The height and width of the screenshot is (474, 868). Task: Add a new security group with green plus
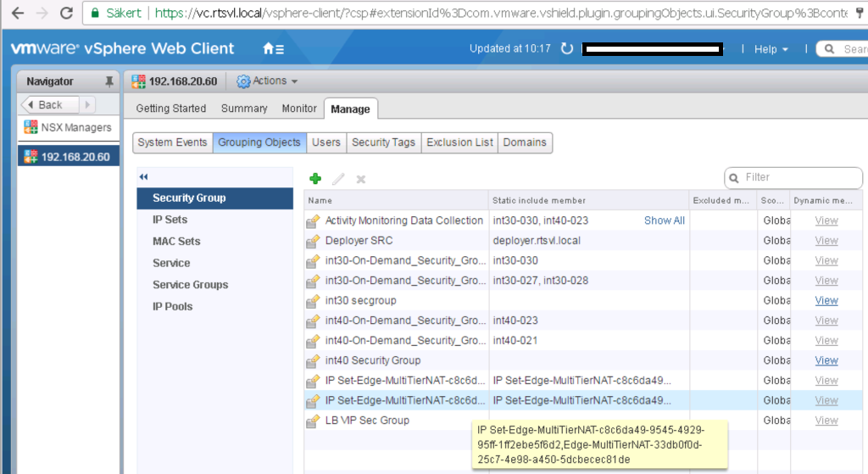point(315,178)
